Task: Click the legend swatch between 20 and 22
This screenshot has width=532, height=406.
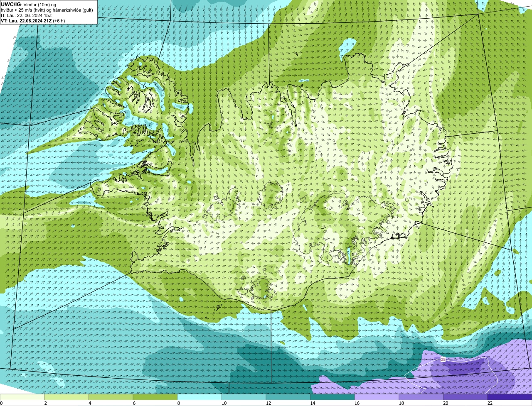Action: 465,397
